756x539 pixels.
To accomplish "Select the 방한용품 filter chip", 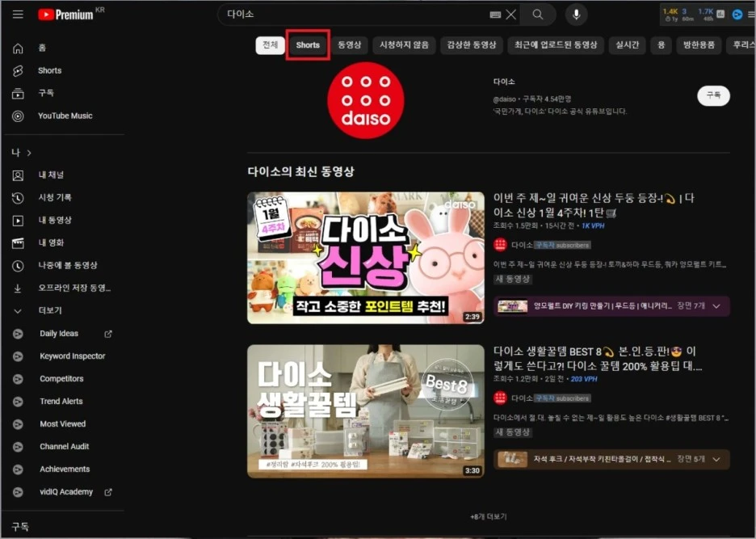I will (x=699, y=45).
